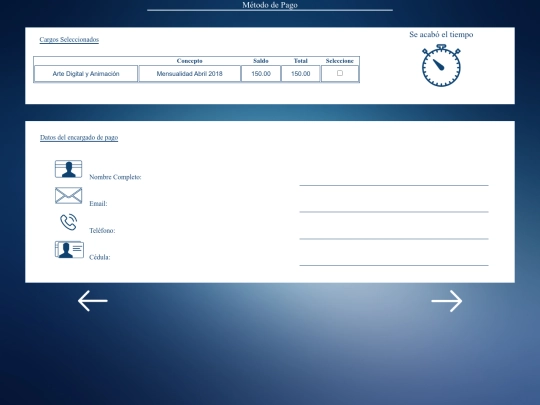
Task: Click the envelope icon beside Email
Action: pyautogui.click(x=69, y=196)
